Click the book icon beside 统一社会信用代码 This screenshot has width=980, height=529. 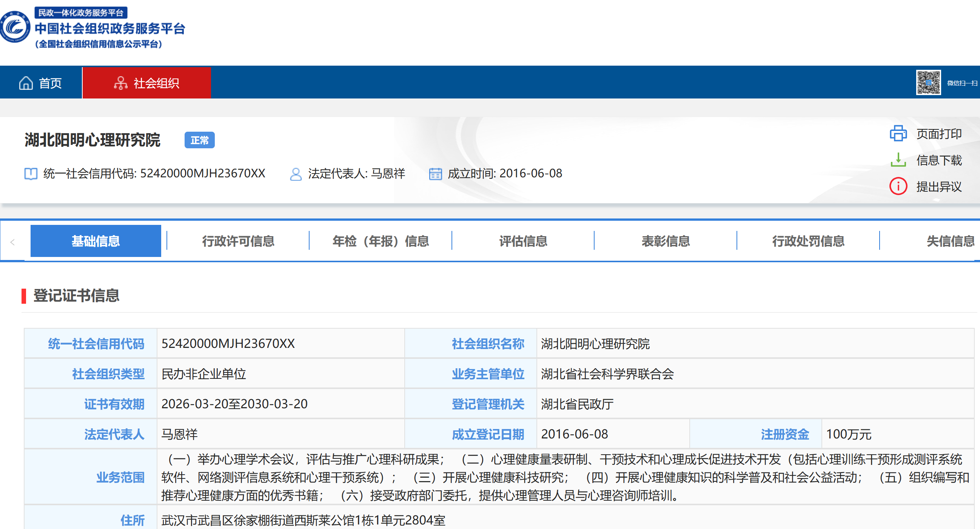31,174
